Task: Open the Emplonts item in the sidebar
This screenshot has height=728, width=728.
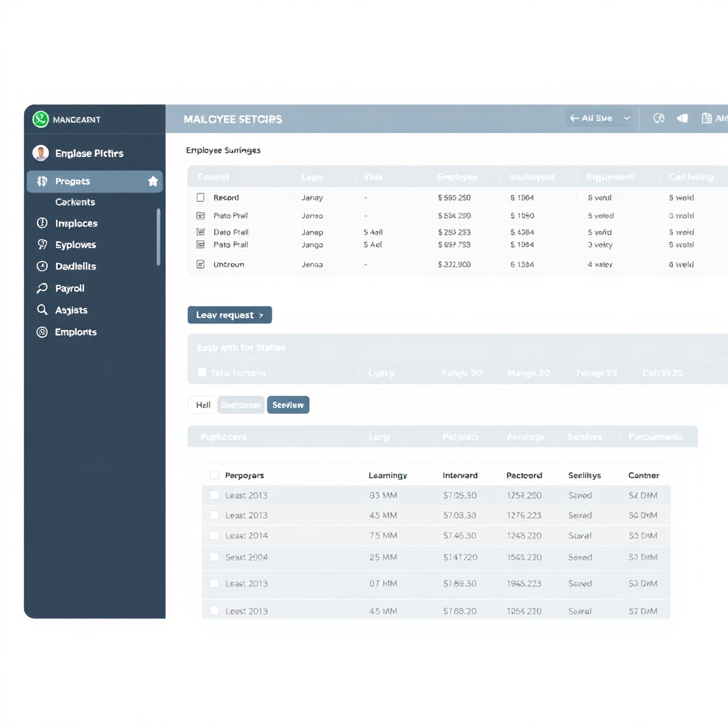Action: [x=75, y=332]
